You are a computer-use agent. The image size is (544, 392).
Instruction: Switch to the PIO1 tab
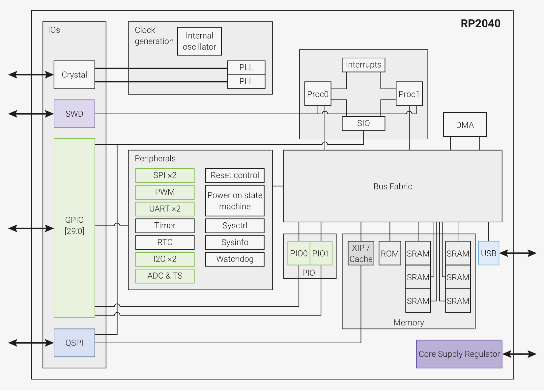point(321,253)
